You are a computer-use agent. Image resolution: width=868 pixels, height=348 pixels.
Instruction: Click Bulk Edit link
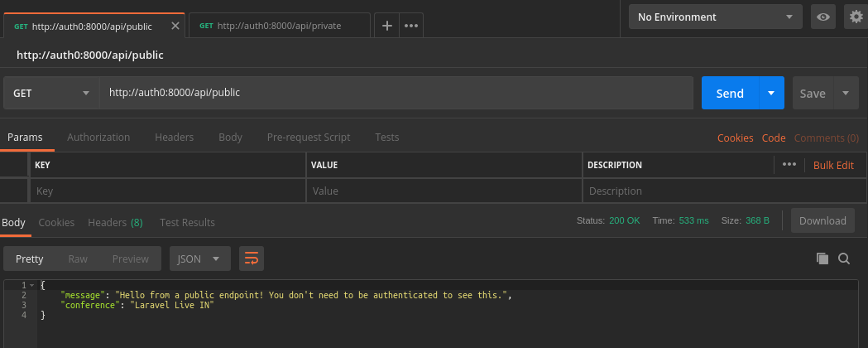[x=833, y=165]
